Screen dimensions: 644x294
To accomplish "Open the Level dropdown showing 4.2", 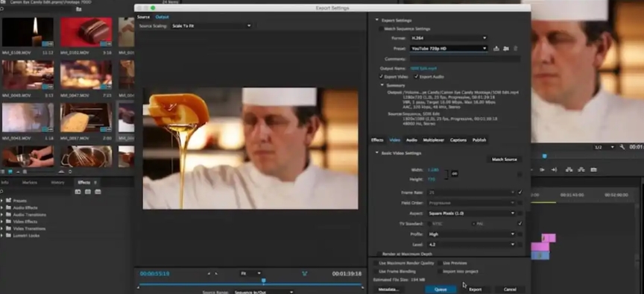I will click(x=472, y=245).
